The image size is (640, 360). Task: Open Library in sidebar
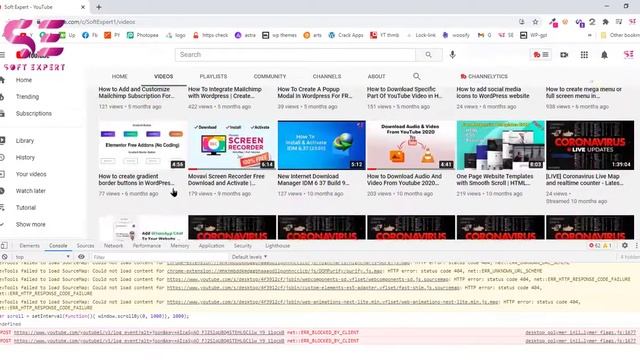24,141
